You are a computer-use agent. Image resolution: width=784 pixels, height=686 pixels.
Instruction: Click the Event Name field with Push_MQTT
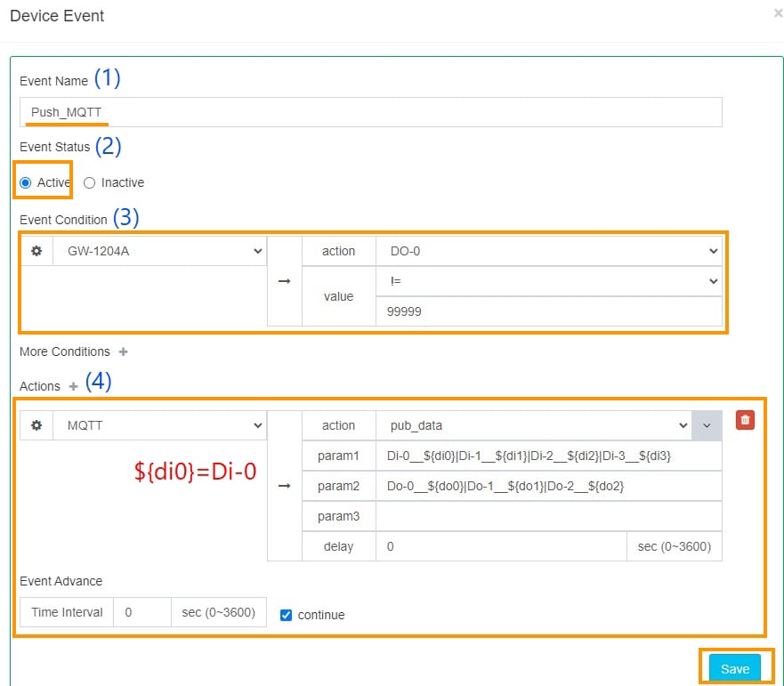[370, 113]
